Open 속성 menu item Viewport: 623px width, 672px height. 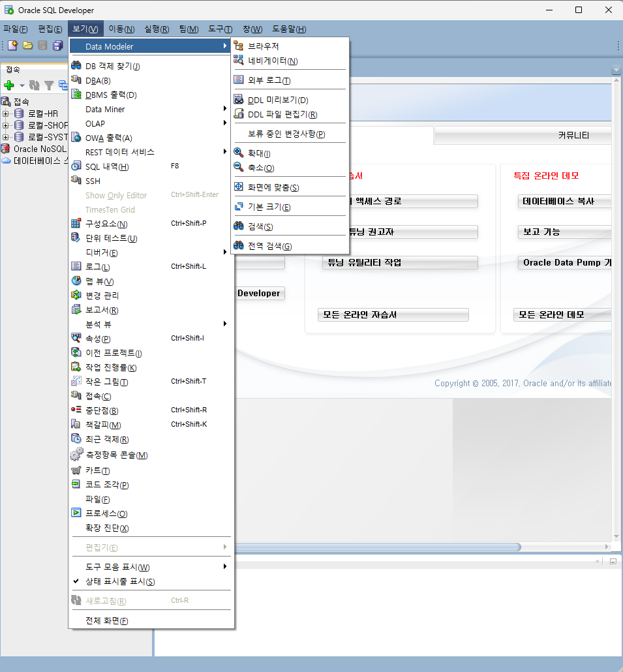(151, 339)
